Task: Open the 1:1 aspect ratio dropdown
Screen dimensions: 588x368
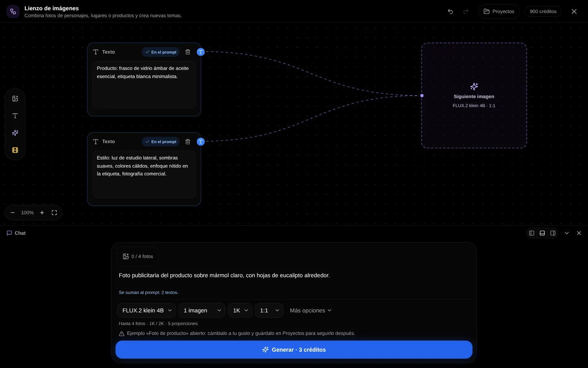Action: [269, 310]
